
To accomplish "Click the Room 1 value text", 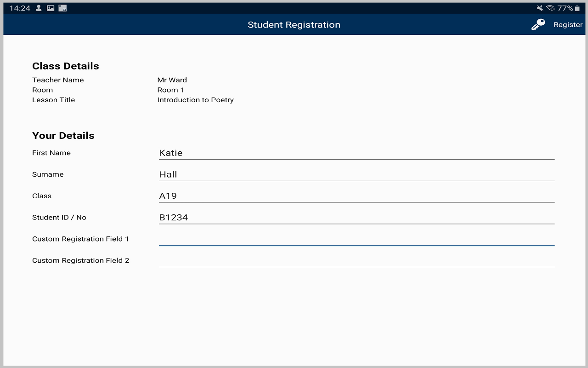I will point(170,90).
